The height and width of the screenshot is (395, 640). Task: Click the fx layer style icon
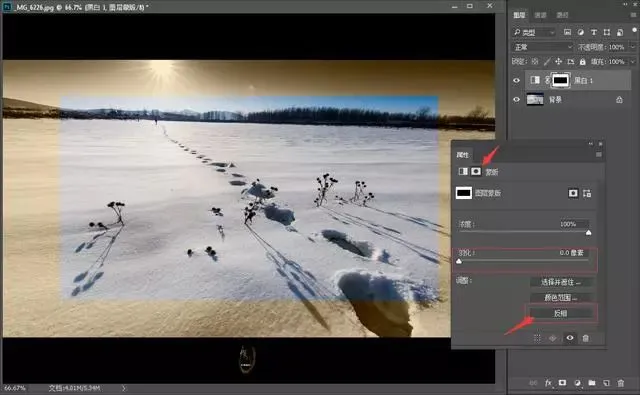point(548,383)
